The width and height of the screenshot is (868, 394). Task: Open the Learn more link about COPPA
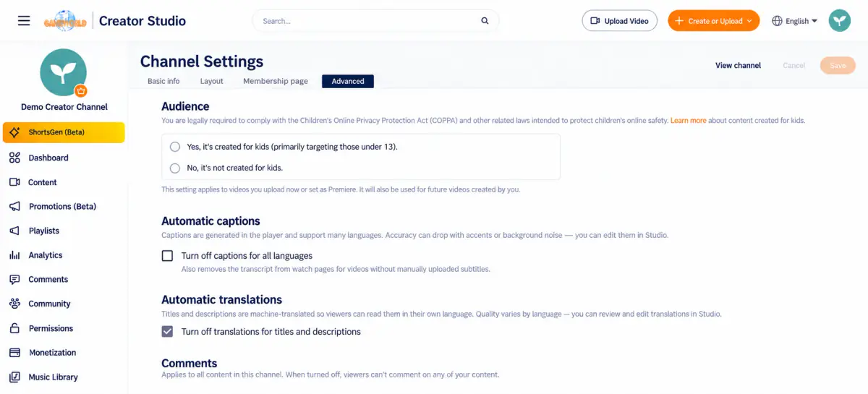(688, 121)
